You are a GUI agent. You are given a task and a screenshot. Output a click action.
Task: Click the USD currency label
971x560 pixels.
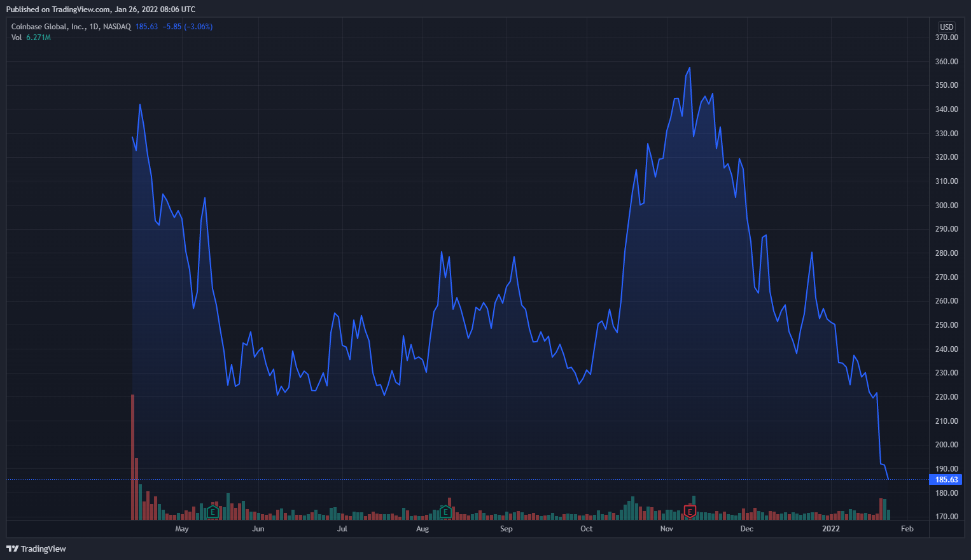coord(947,27)
